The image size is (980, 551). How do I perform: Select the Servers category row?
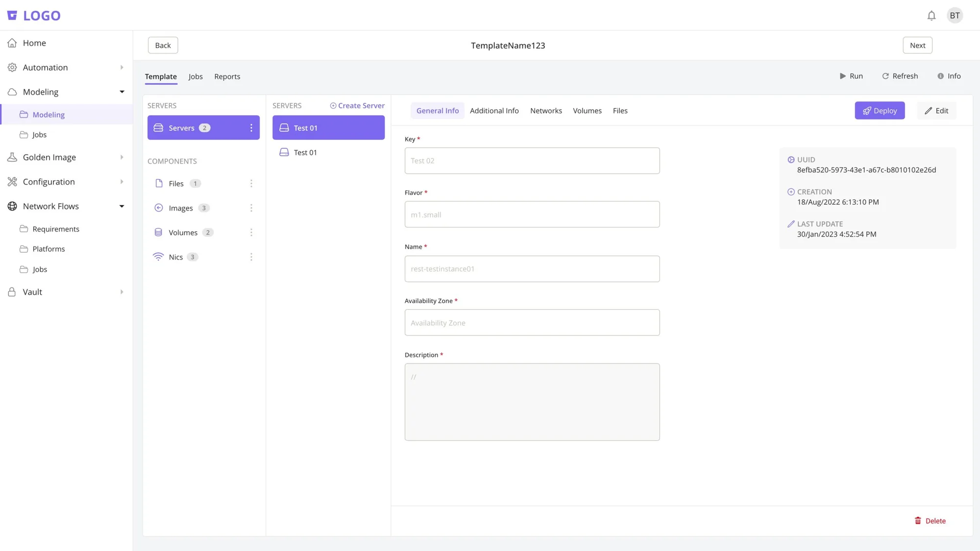203,128
